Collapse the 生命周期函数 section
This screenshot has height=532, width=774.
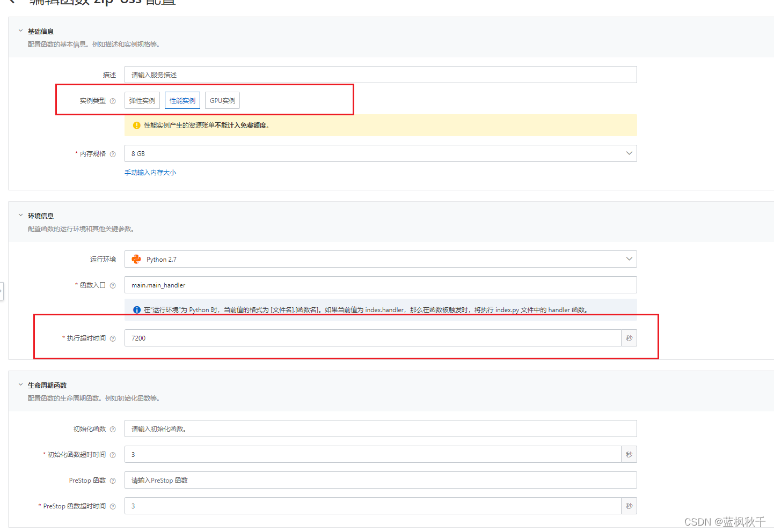coord(21,385)
